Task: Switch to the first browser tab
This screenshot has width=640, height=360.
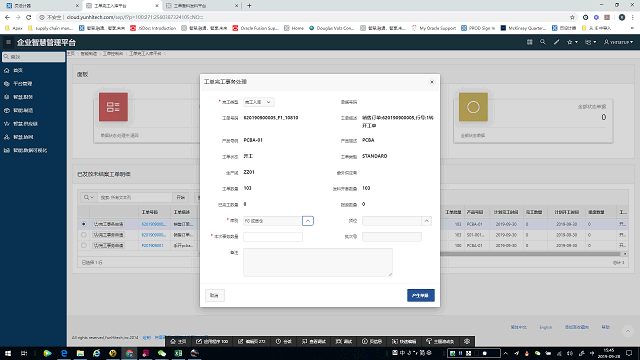Action: pyautogui.click(x=41, y=6)
